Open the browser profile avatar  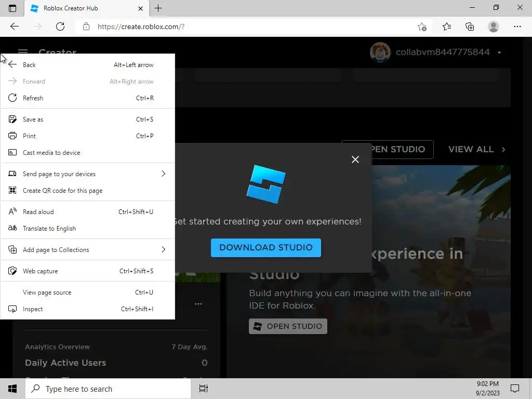(x=494, y=26)
